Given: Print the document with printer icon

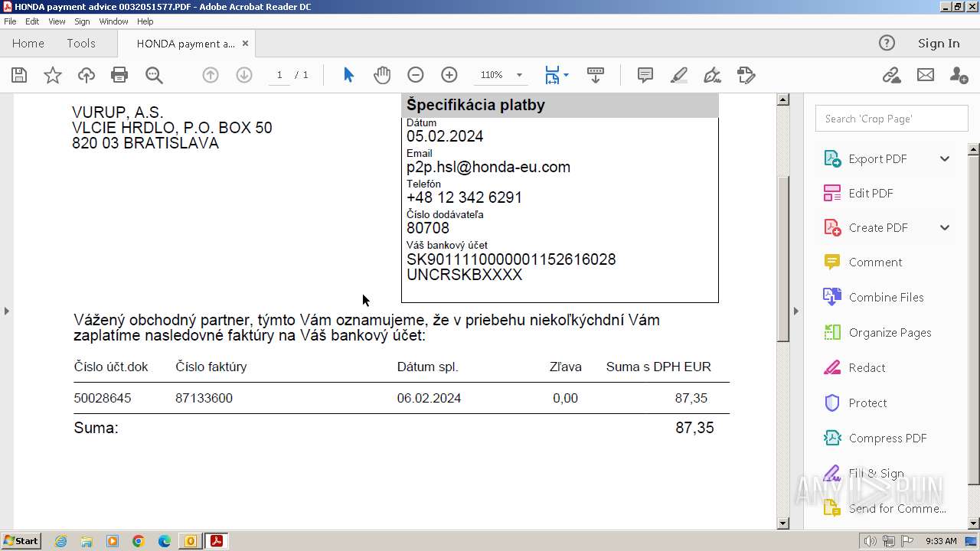Looking at the screenshot, I should (x=119, y=75).
